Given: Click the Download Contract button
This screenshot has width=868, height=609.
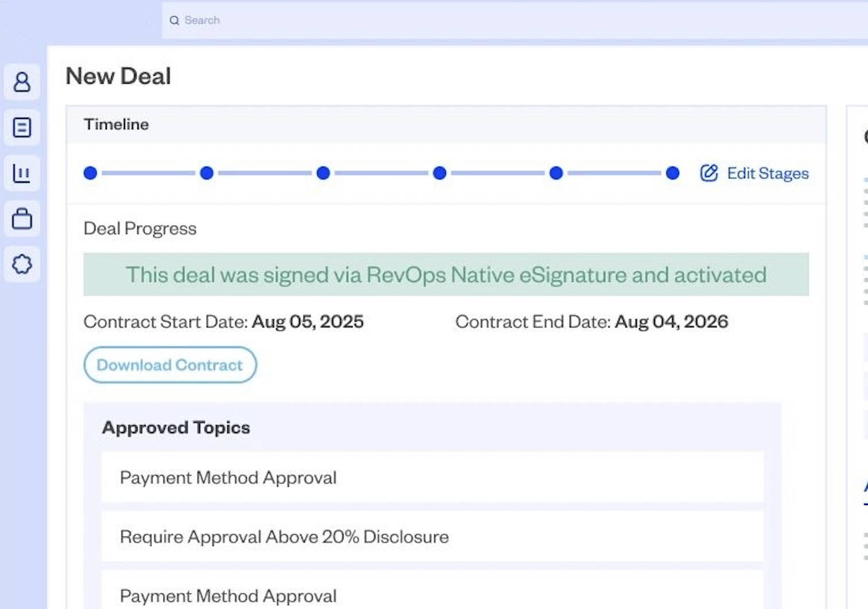Looking at the screenshot, I should [170, 365].
